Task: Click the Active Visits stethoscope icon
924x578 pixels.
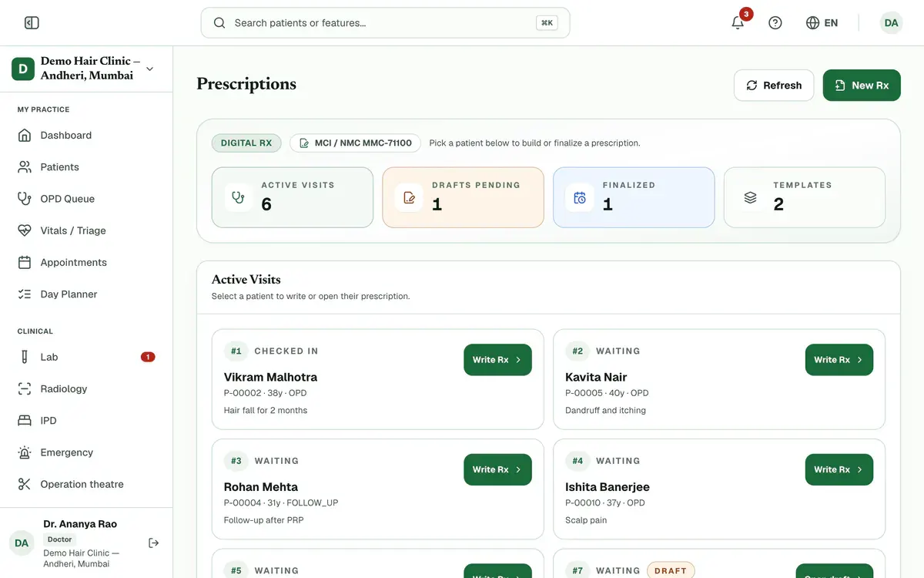Action: 238,197
